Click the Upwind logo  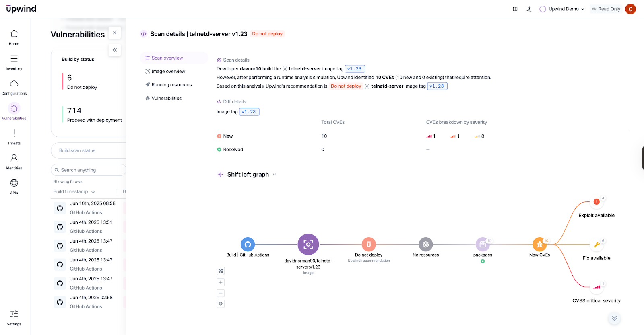click(21, 9)
